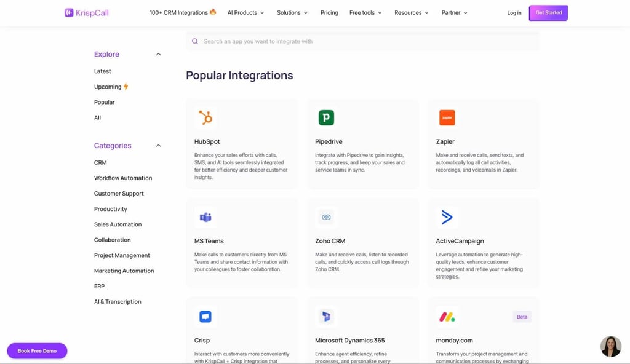Image resolution: width=630 pixels, height=364 pixels.
Task: Filter by Project Management category
Action: [122, 256]
